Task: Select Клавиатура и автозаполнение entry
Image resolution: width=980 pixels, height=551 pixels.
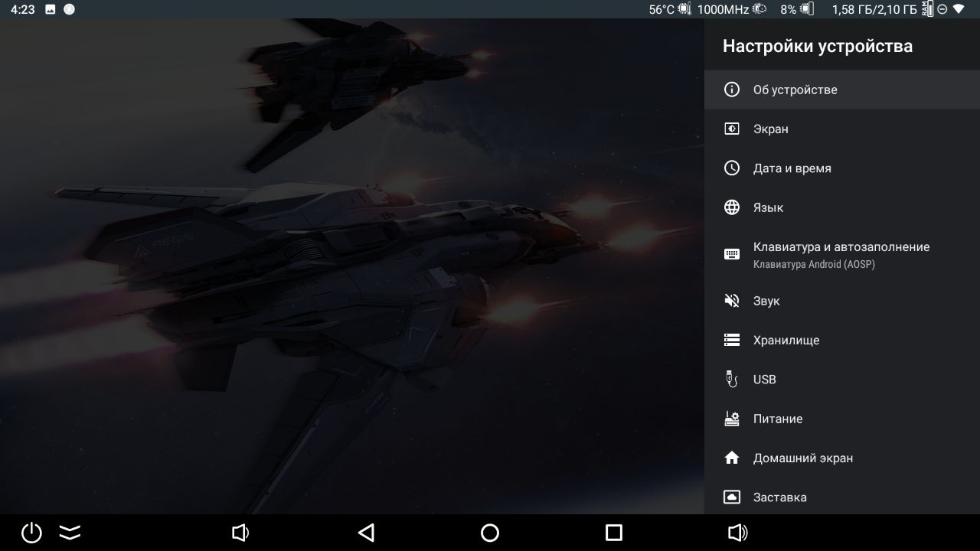Action: click(842, 255)
